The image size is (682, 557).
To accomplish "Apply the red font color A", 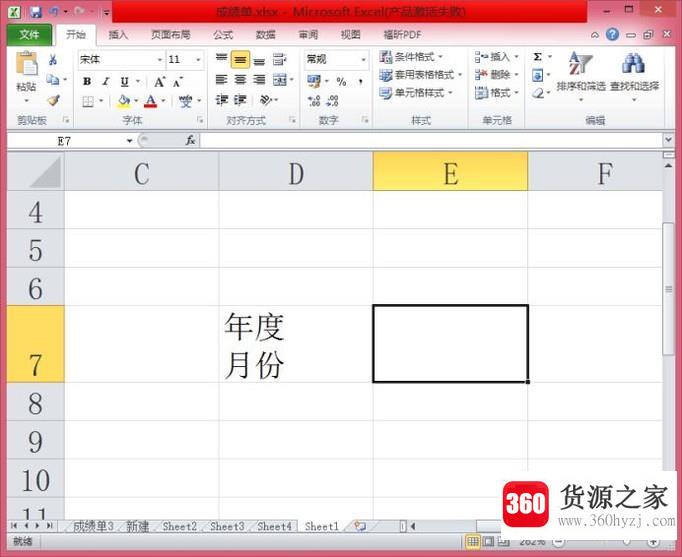I will point(150,101).
